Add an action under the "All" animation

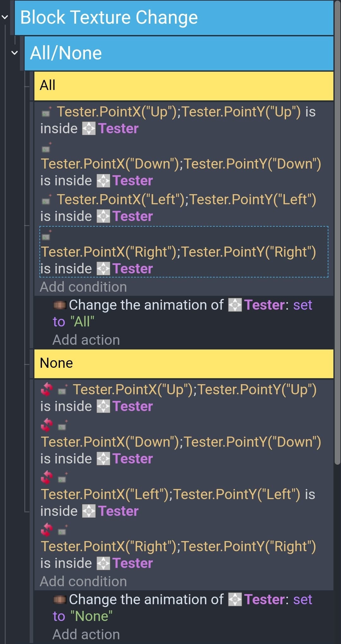point(86,340)
